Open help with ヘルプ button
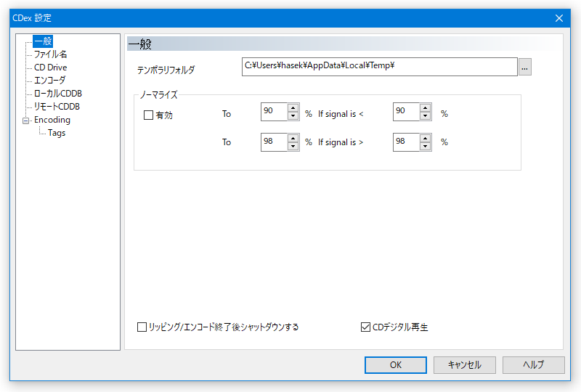 [x=534, y=365]
